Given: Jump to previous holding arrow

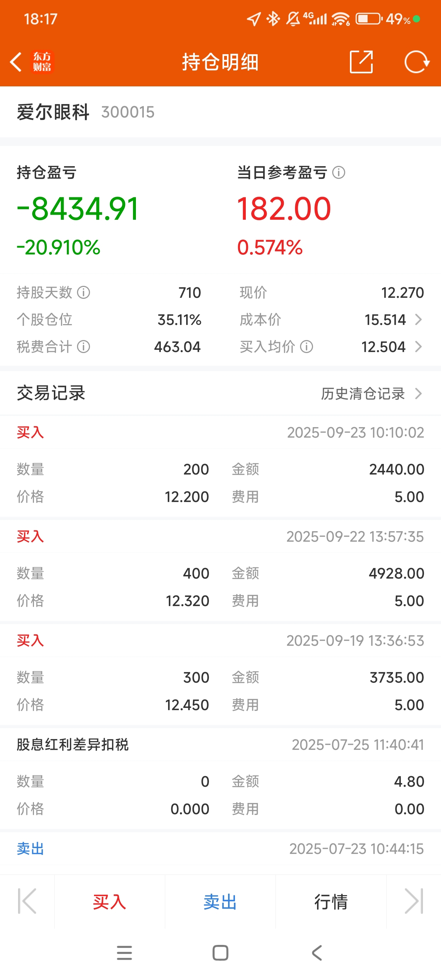Looking at the screenshot, I should (x=27, y=901).
